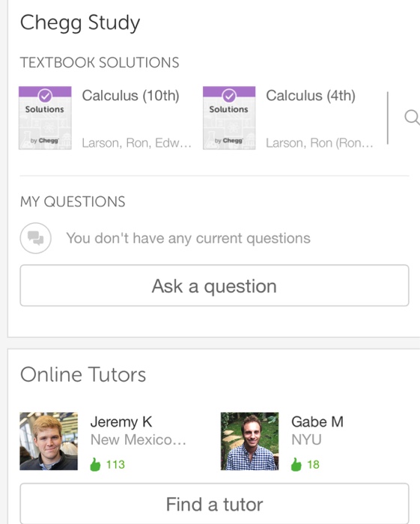Tap the NYU school label
This screenshot has width=420, height=524.
point(306,440)
